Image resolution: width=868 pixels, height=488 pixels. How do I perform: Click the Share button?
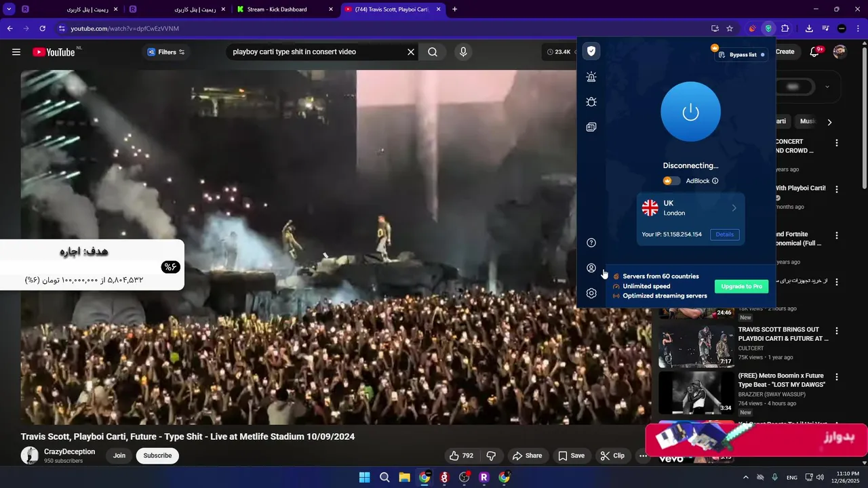pyautogui.click(x=528, y=455)
